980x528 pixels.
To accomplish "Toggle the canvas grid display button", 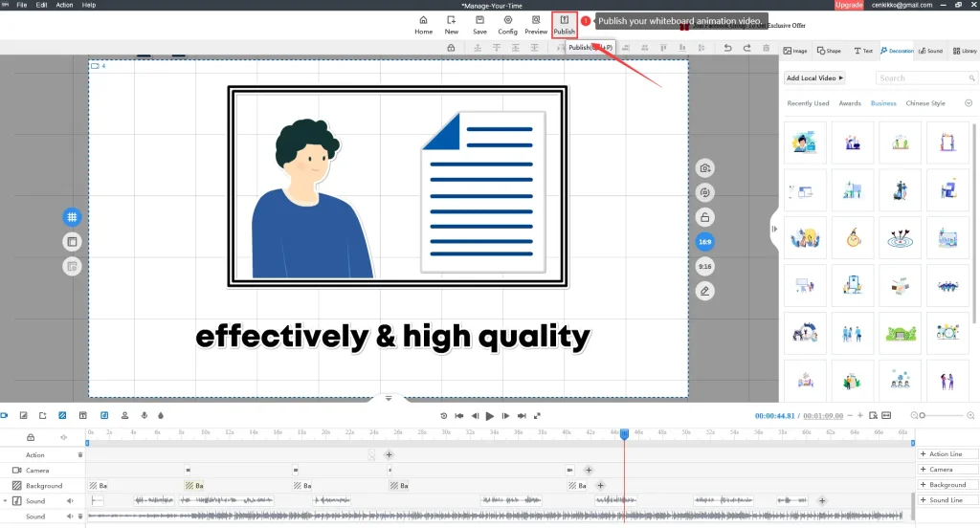I will point(72,217).
